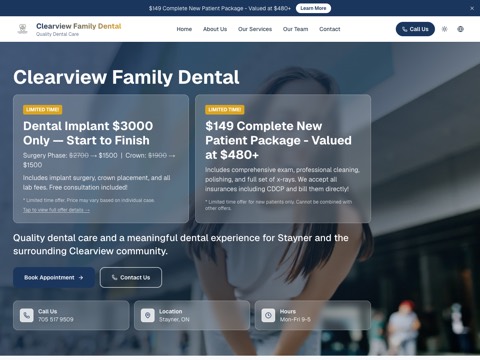480x360 pixels.
Task: Close the promo banner with X
Action: 472,8
